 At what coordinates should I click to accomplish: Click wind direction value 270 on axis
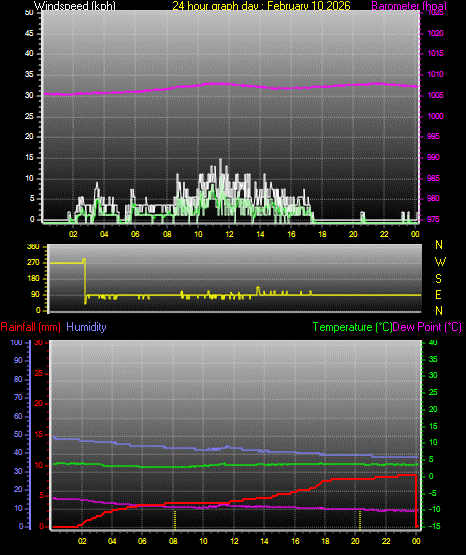[x=33, y=263]
